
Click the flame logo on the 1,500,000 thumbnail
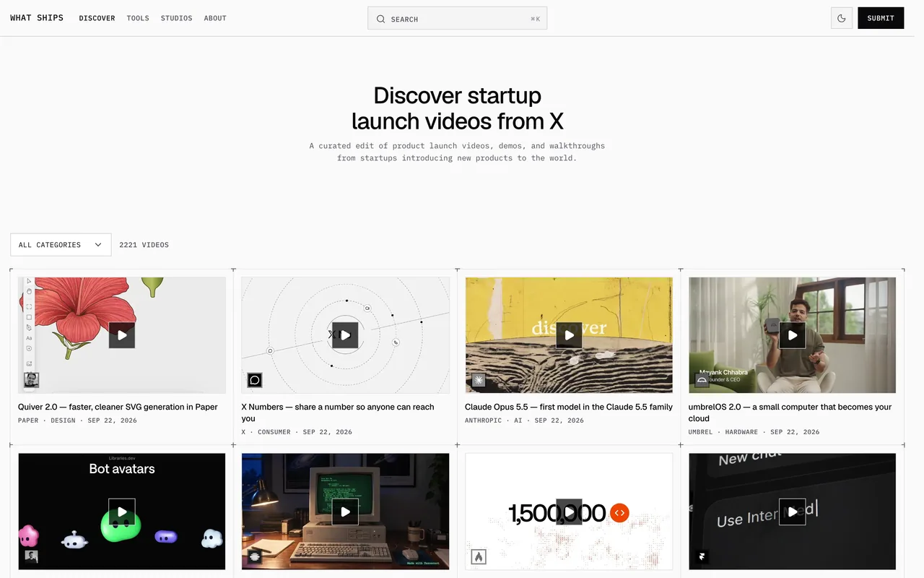point(479,556)
